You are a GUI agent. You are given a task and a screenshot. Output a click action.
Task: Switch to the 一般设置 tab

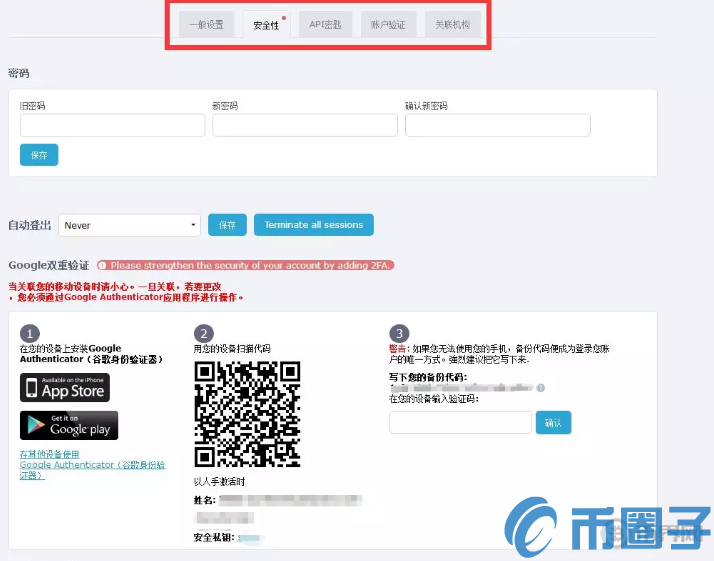(x=206, y=25)
